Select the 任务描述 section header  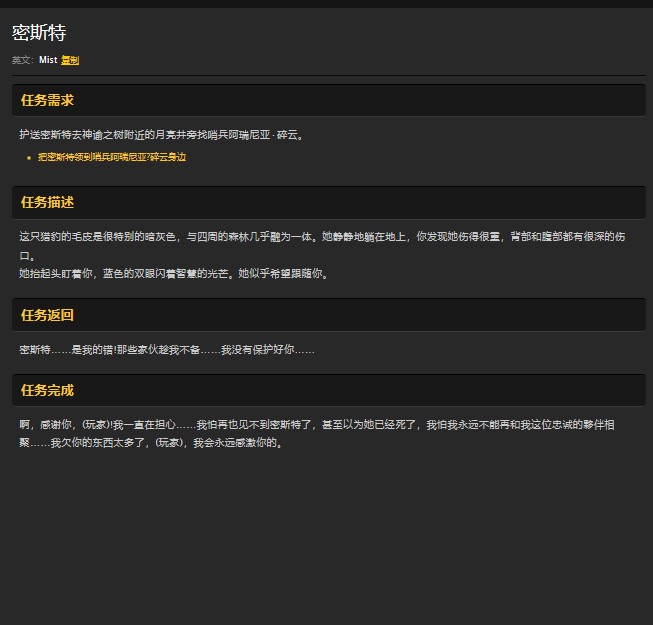click(47, 202)
